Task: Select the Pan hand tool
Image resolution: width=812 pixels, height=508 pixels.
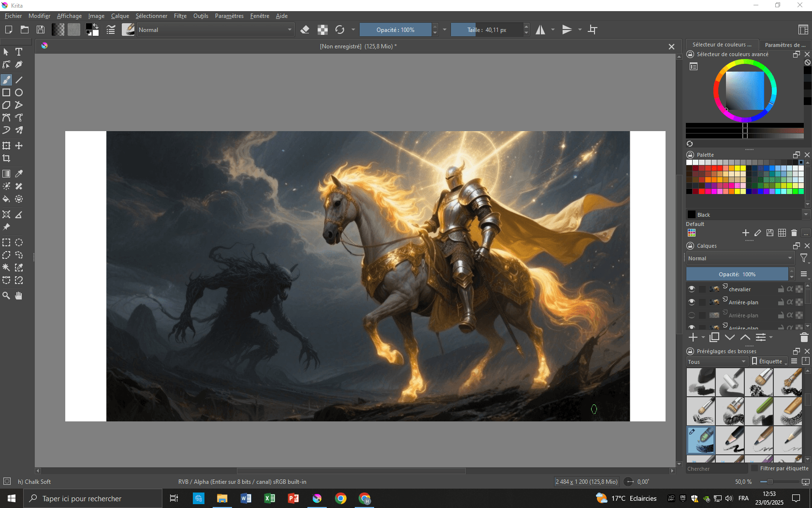Action: (19, 296)
